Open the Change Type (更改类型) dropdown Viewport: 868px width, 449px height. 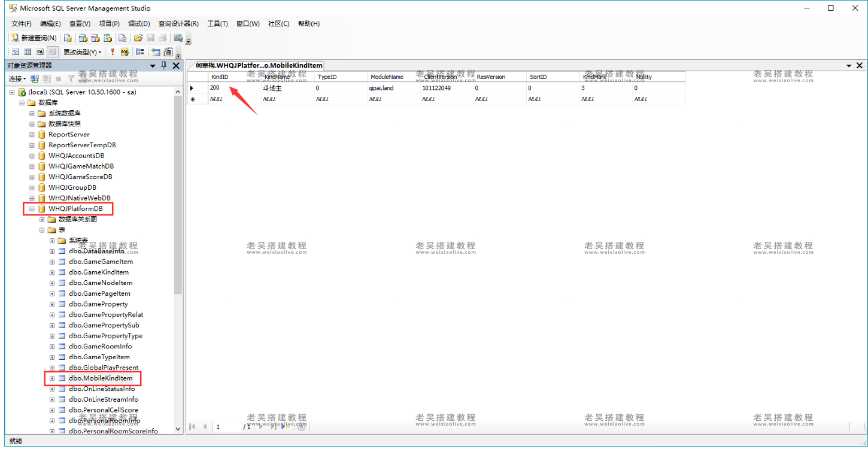pos(82,52)
